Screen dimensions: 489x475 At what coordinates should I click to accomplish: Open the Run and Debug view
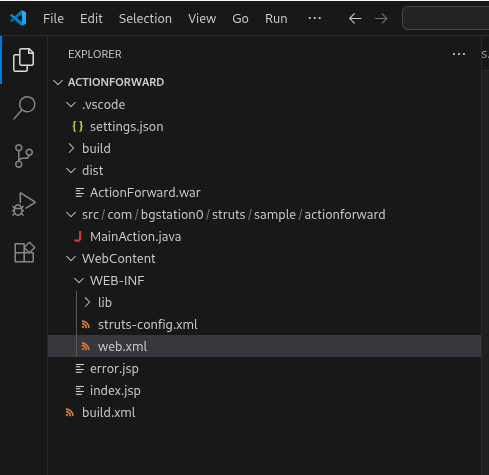(x=24, y=204)
